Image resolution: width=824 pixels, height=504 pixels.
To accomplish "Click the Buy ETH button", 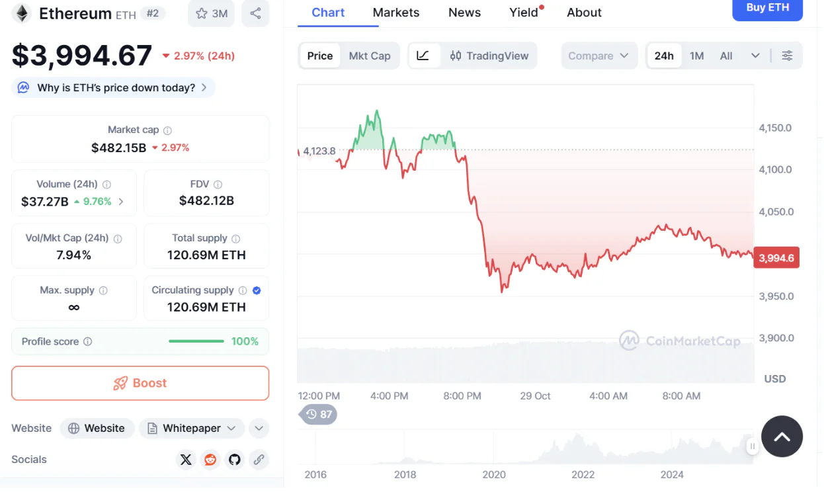I will tap(768, 9).
